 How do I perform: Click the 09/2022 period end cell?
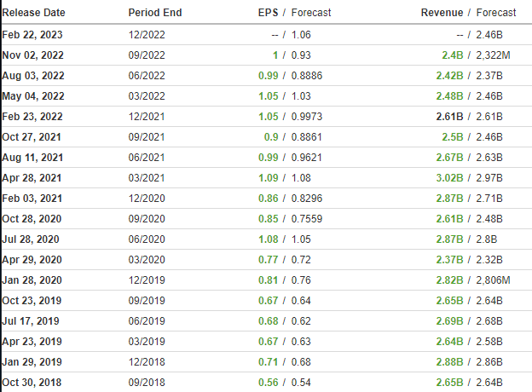pos(147,55)
